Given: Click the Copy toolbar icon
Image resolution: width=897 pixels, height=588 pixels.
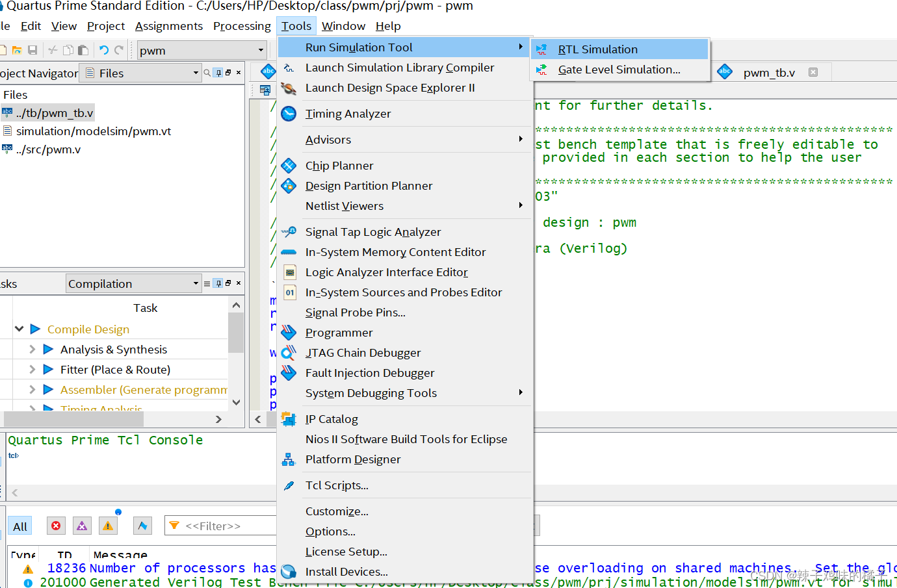Looking at the screenshot, I should click(68, 50).
